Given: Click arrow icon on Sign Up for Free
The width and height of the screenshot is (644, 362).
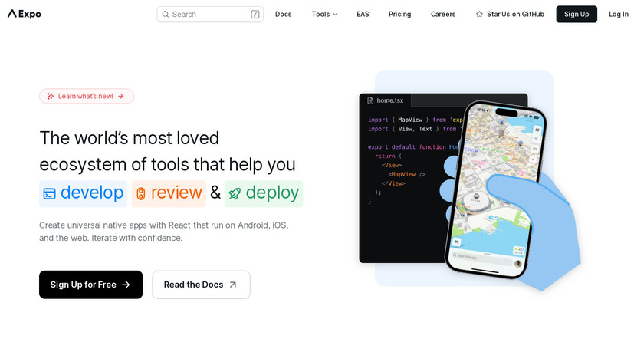Looking at the screenshot, I should (126, 285).
